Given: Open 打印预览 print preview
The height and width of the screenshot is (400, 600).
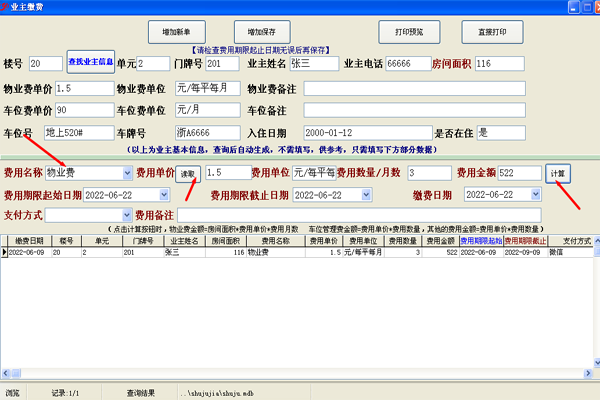Looking at the screenshot, I should click(x=409, y=32).
